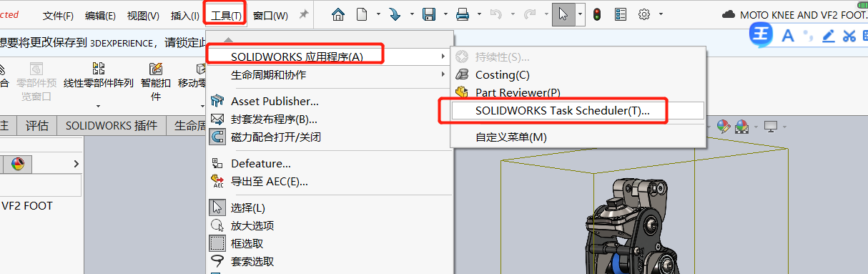The image size is (868, 274).
Task: Pin the menu bar with pushpin icon
Action: click(303, 15)
